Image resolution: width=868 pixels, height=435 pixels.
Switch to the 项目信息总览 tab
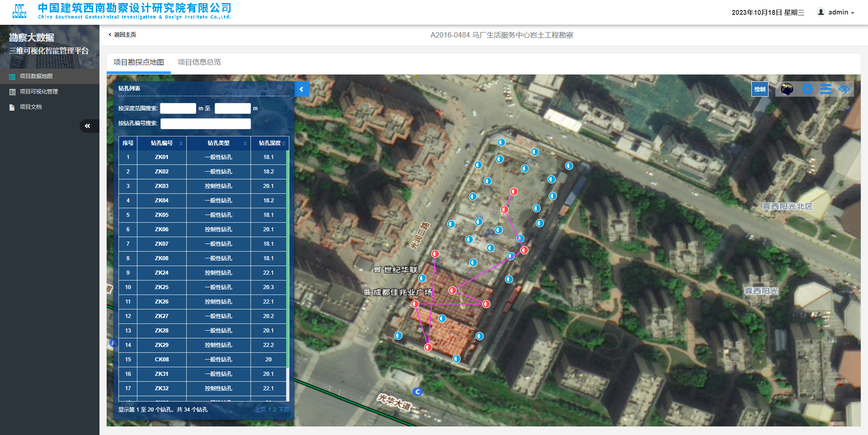(199, 62)
